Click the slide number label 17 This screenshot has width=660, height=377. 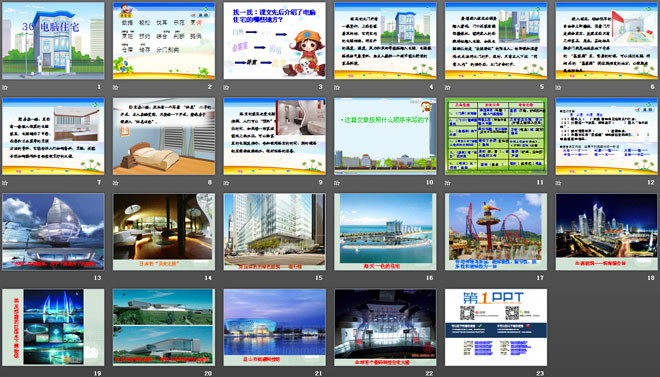coord(540,278)
